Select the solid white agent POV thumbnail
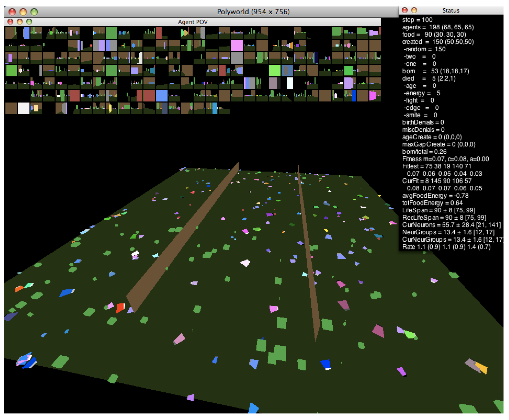This screenshot has height=420, width=509. pyautogui.click(x=23, y=108)
